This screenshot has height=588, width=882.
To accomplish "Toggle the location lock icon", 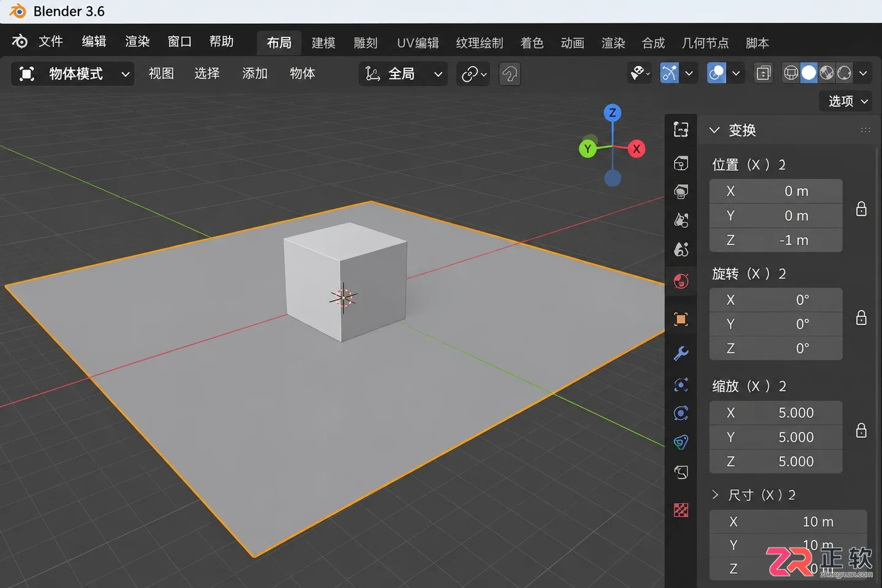I will [861, 209].
